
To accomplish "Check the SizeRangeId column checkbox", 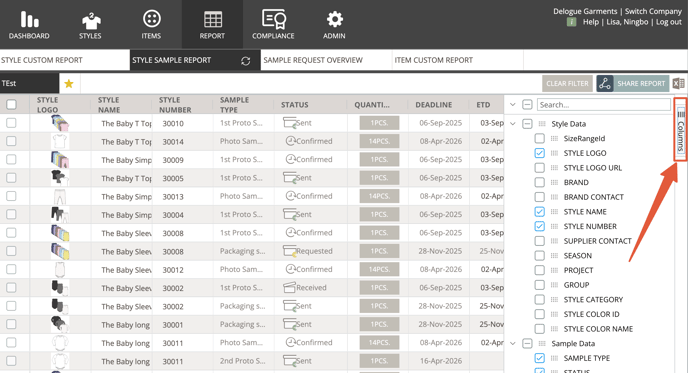I will pyautogui.click(x=540, y=139).
